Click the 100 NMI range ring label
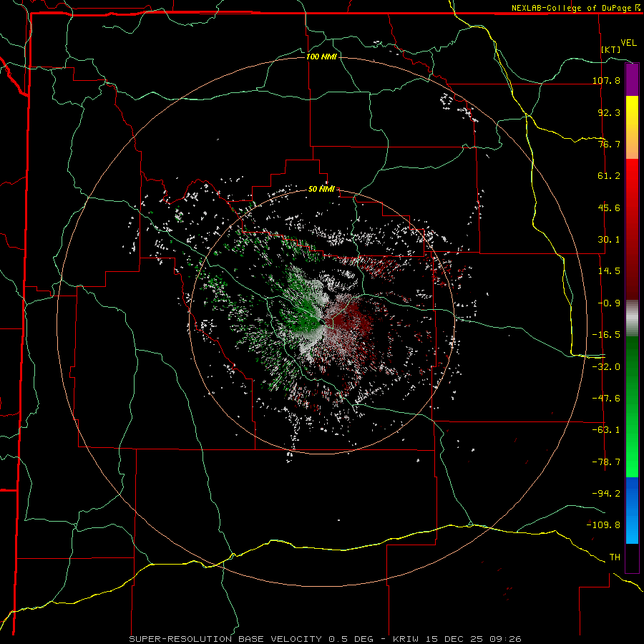 [321, 57]
